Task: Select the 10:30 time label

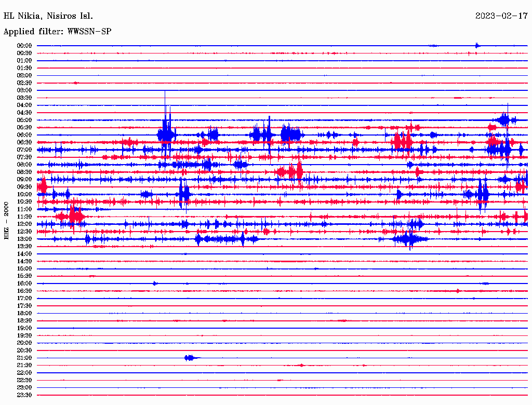Action: [x=24, y=202]
